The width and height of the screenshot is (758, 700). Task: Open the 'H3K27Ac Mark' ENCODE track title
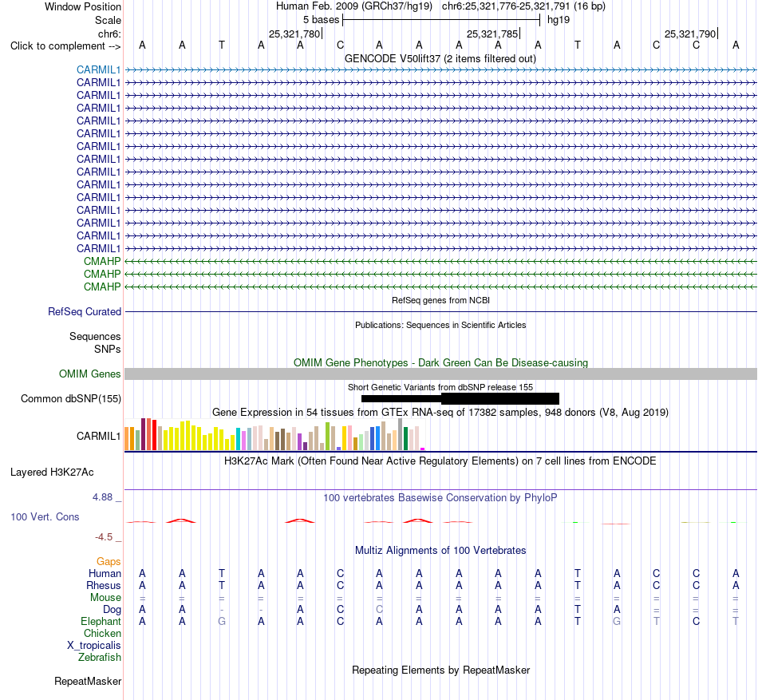click(440, 461)
